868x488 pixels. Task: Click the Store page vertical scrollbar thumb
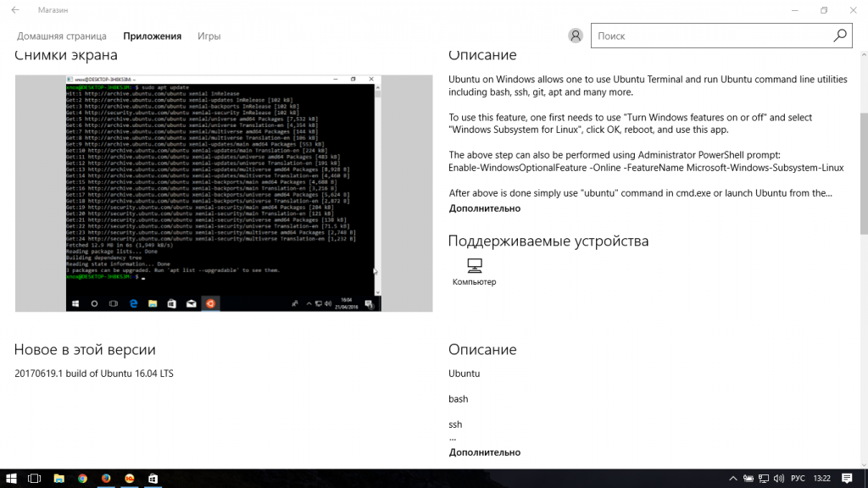click(x=864, y=173)
